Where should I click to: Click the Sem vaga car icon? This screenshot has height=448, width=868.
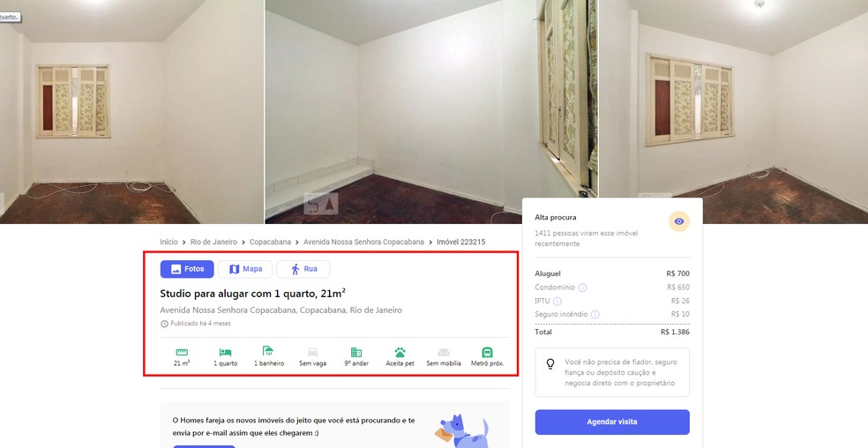coord(312,352)
